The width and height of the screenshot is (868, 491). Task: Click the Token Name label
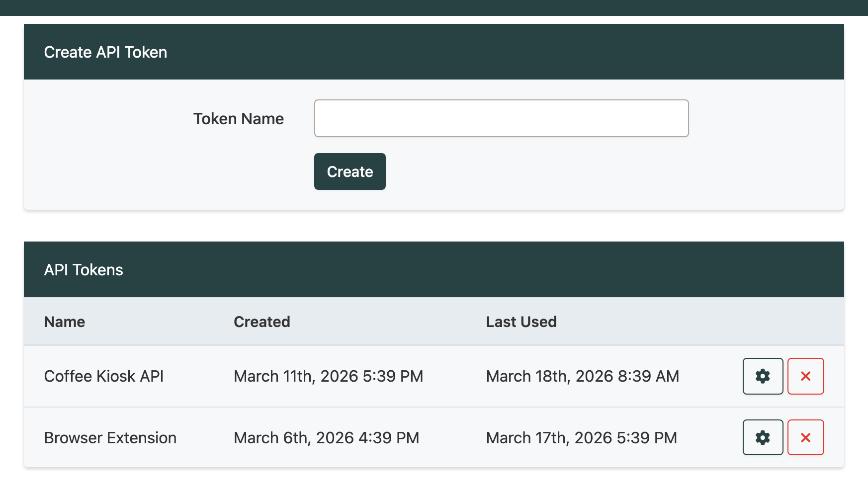click(238, 118)
